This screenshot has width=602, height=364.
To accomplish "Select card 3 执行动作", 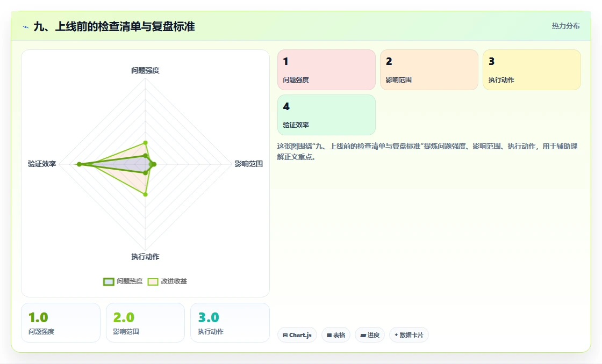I will tap(532, 70).
